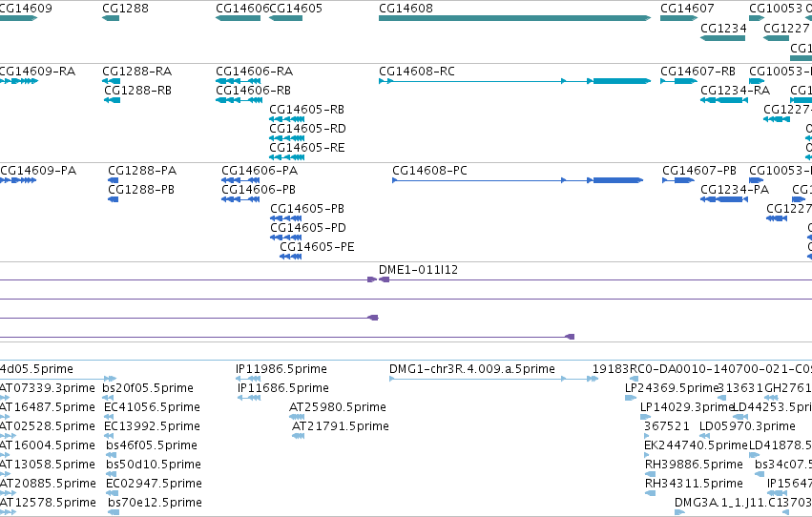Click transcript CG1288-RA label
This screenshot has width=812, height=517.
click(137, 72)
